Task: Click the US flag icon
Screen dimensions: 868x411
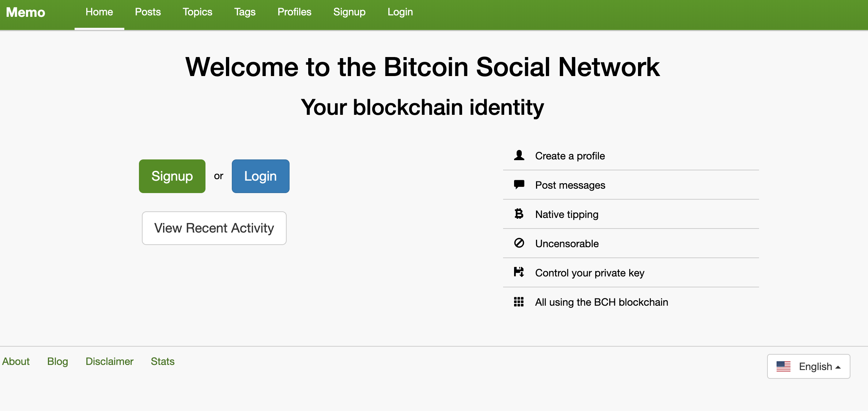Action: (x=783, y=366)
